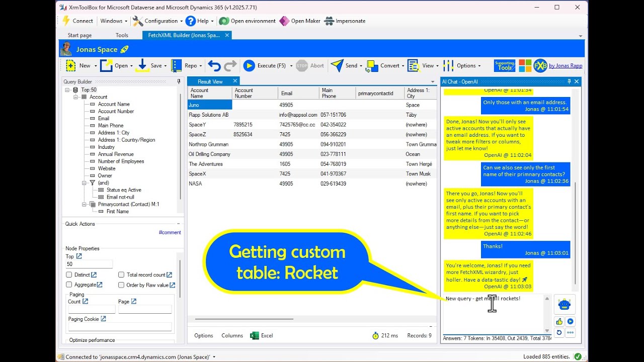This screenshot has height=362, width=644.
Task: Pin the Query Builder panel
Action: [x=179, y=81]
